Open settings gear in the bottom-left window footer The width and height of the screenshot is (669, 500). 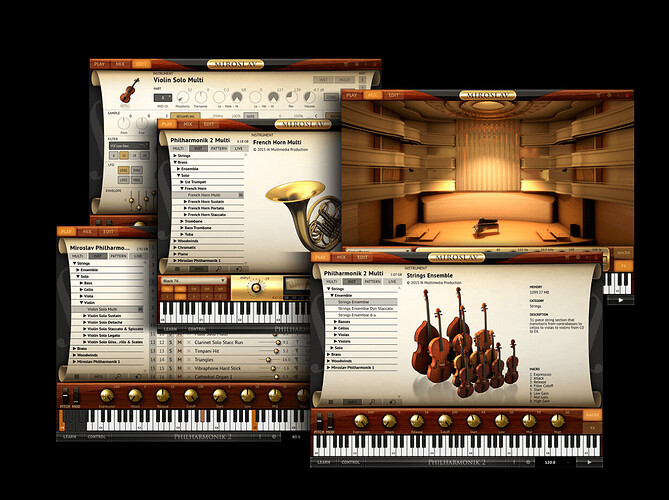point(274,436)
